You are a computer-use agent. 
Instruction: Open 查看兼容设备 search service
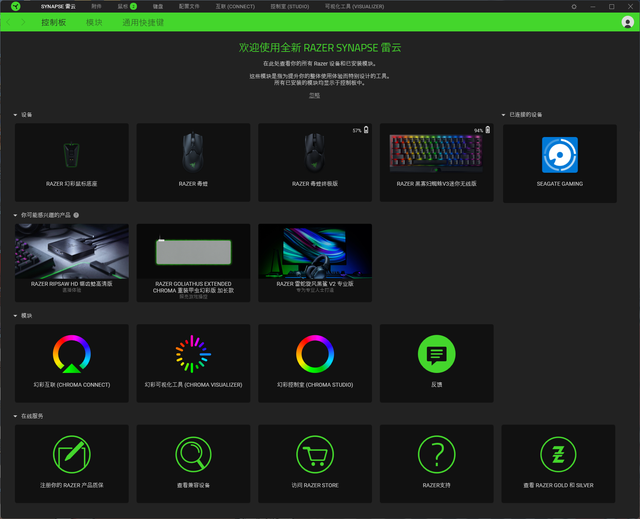pyautogui.click(x=193, y=464)
